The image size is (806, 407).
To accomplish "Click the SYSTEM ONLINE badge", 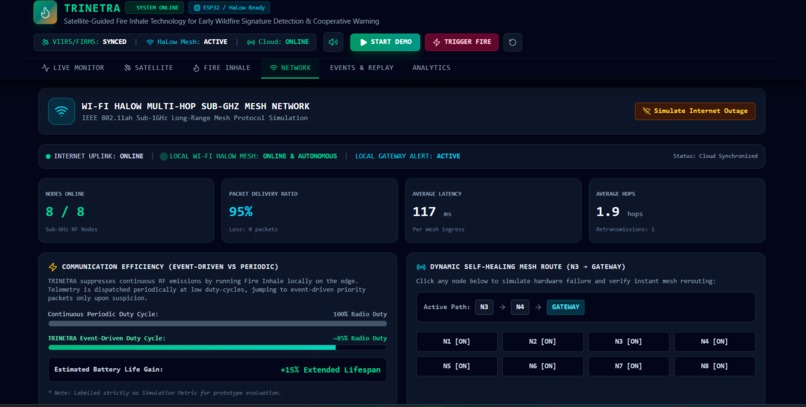I will 154,8.
